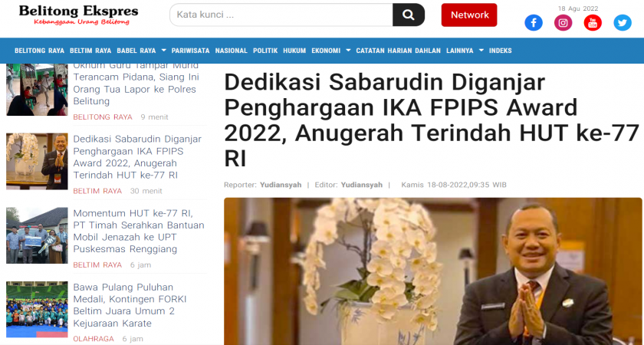Image resolution: width=644 pixels, height=345 pixels.
Task: Click the '30 menit' time label
Action: point(146,191)
